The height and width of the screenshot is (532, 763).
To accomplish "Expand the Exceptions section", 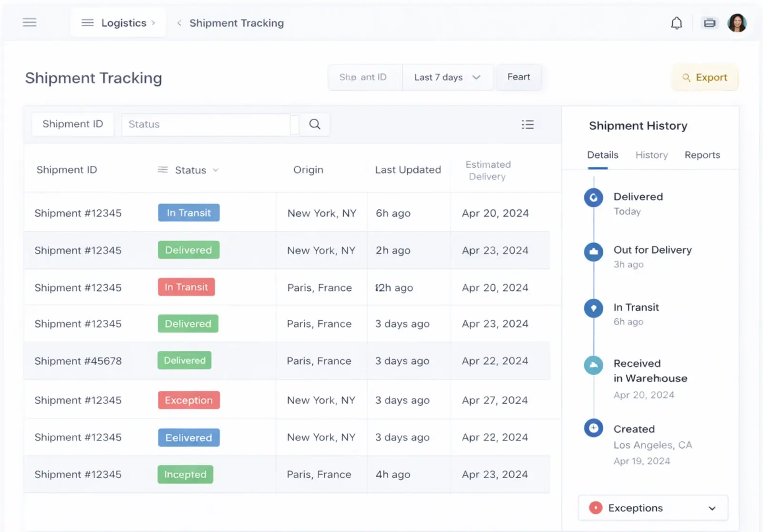I will pyautogui.click(x=712, y=508).
